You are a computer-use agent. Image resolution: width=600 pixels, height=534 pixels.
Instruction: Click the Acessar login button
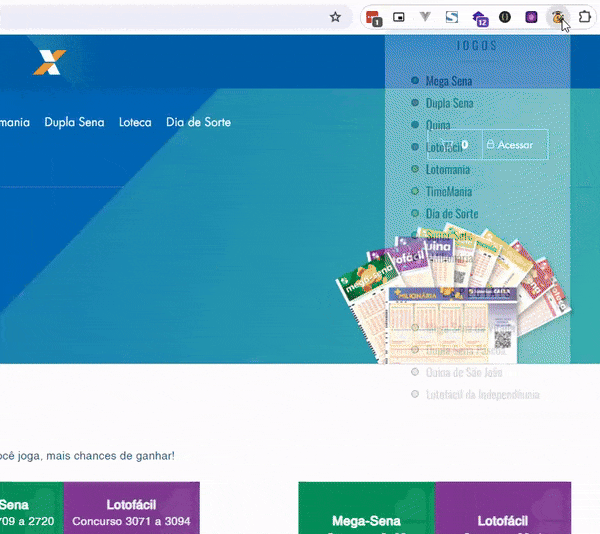(x=515, y=145)
